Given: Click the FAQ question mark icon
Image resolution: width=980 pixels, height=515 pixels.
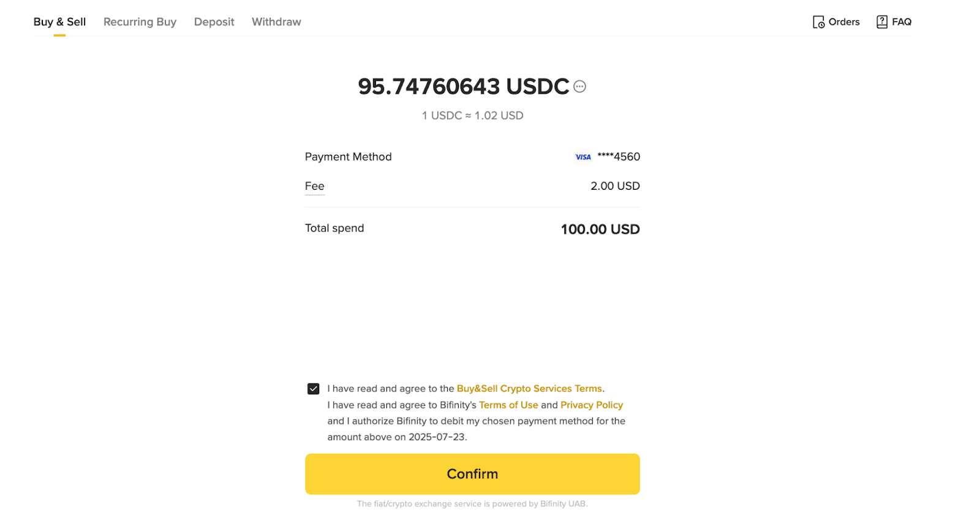Looking at the screenshot, I should (x=881, y=22).
